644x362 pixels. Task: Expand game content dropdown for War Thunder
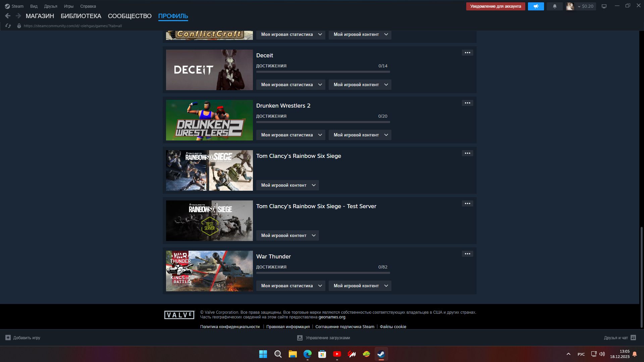coord(360,286)
